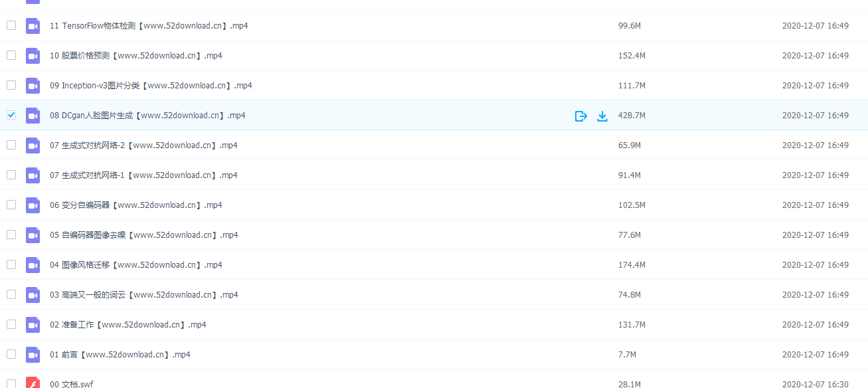868x388 pixels.
Task: Click video icon for 06 变分自编码器
Action: click(x=33, y=205)
